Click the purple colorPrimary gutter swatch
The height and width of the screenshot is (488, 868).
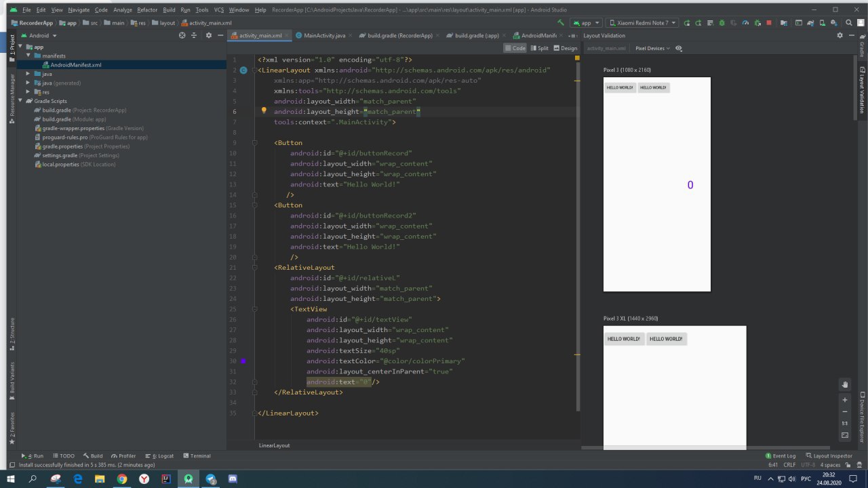tap(243, 361)
